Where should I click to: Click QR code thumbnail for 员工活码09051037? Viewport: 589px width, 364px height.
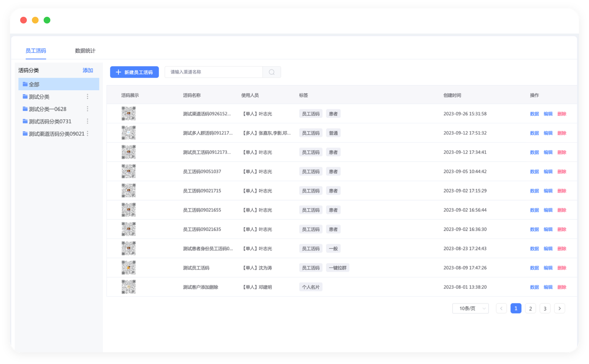tap(128, 172)
